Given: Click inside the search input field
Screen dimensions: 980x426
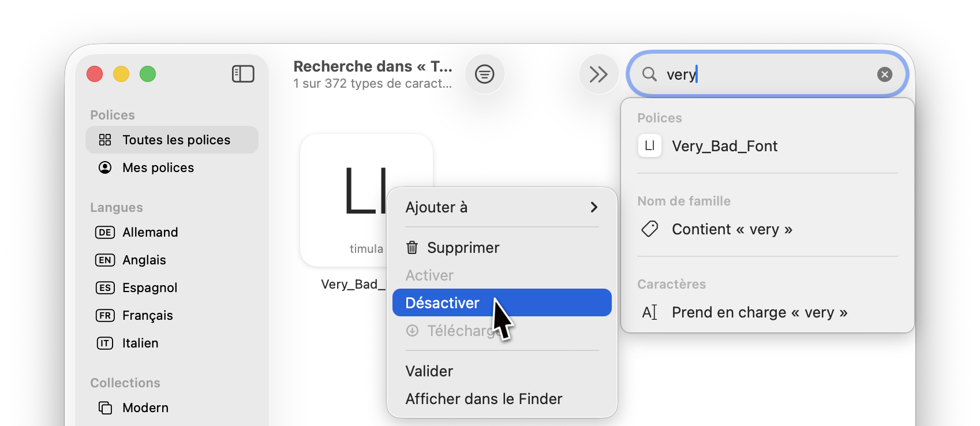Looking at the screenshot, I should pos(750,74).
